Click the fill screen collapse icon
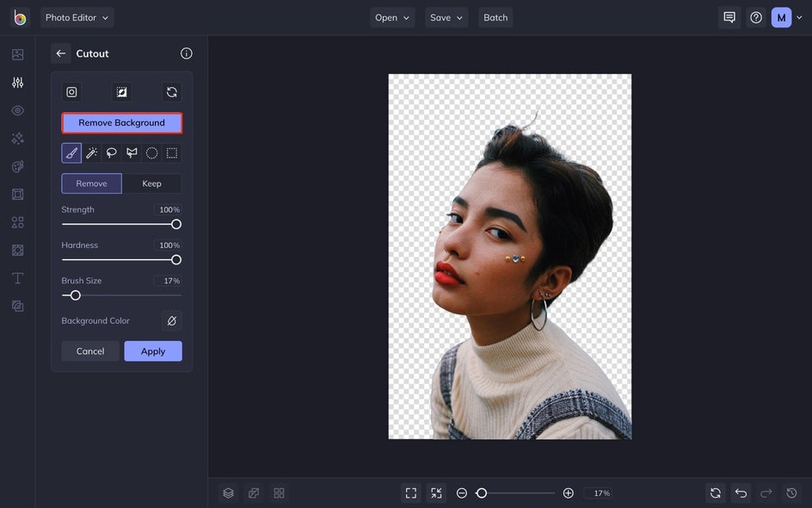This screenshot has height=508, width=812. click(437, 493)
